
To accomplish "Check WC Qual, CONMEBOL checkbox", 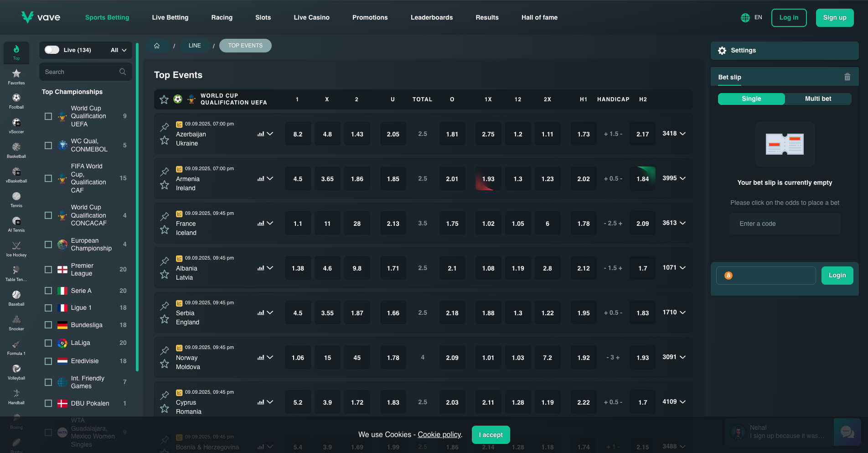I will click(x=48, y=146).
